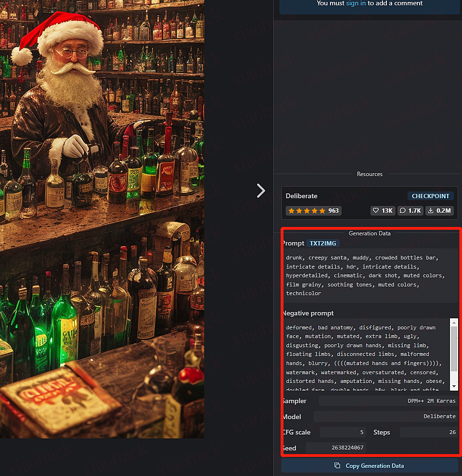Click the heart icon showing 13K likes
The height and width of the screenshot is (476, 462).
click(383, 210)
